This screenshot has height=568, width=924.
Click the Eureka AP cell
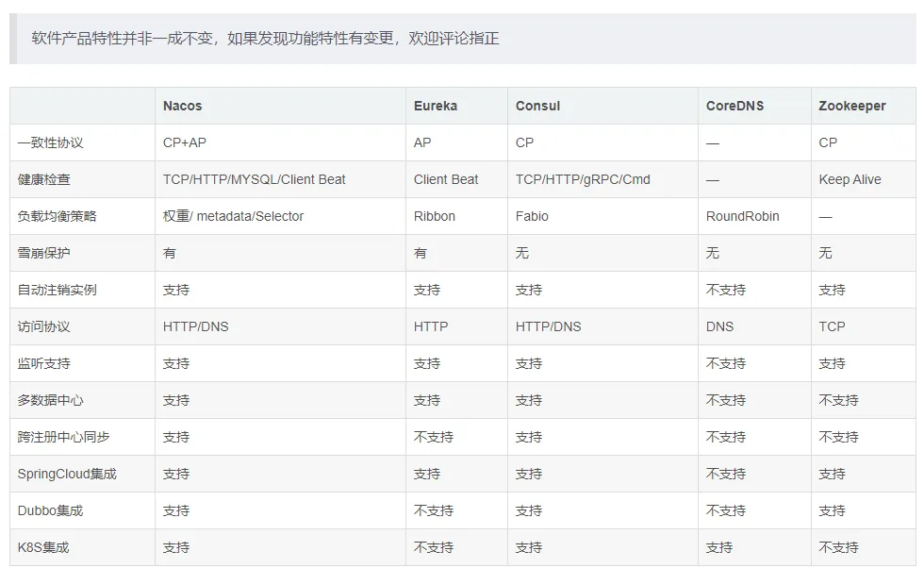click(422, 142)
